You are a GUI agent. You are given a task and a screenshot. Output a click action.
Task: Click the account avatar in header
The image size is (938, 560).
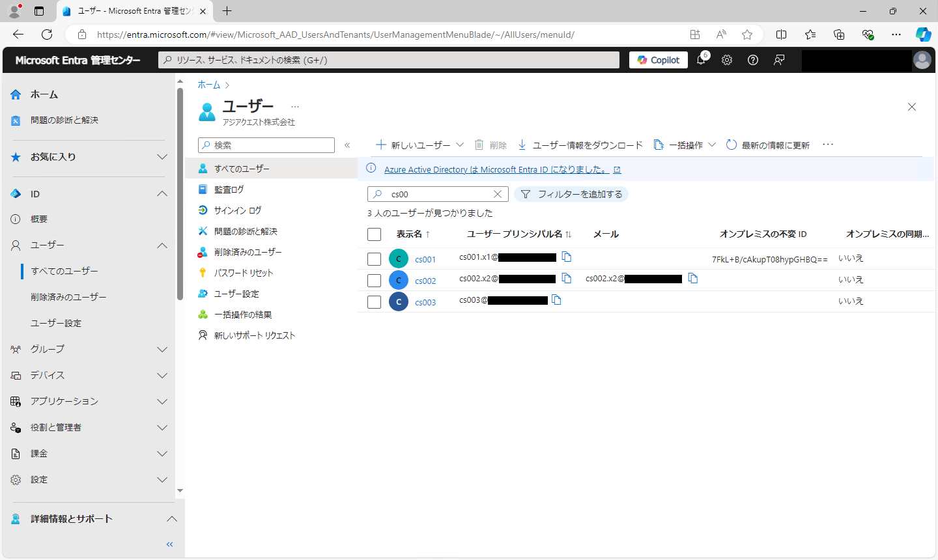click(922, 60)
